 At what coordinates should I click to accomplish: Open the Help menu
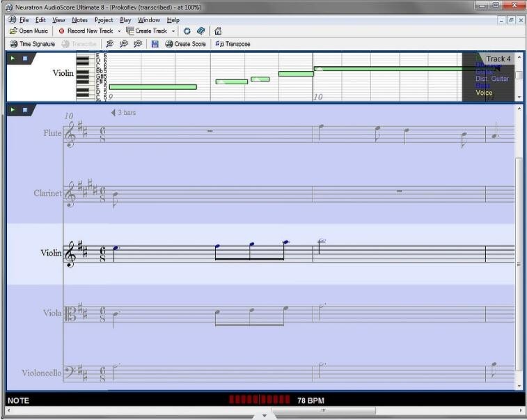click(173, 20)
